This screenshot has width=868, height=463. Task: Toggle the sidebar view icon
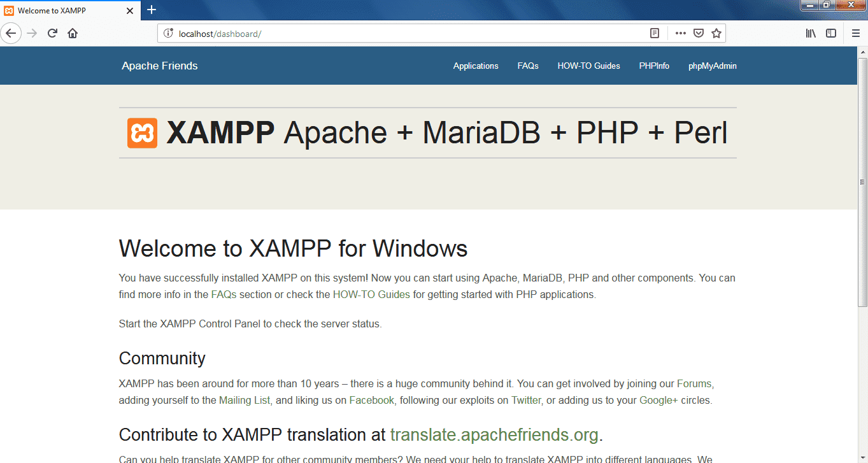[x=831, y=33]
